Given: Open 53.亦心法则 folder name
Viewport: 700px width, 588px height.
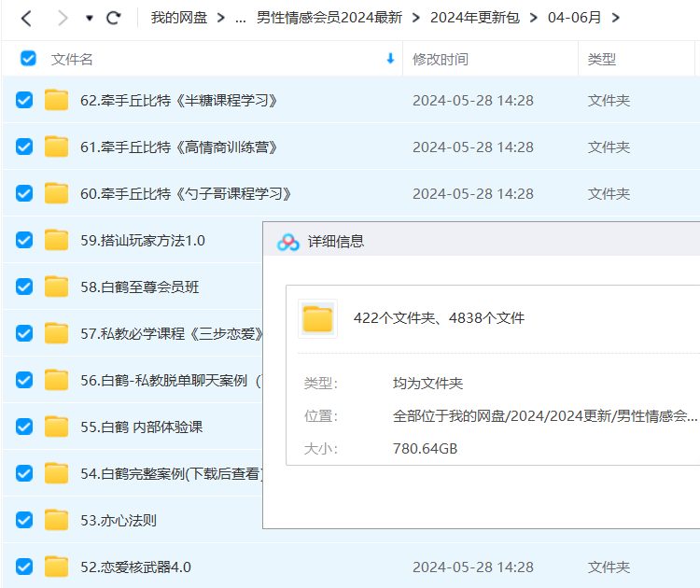Looking at the screenshot, I should click(x=119, y=521).
